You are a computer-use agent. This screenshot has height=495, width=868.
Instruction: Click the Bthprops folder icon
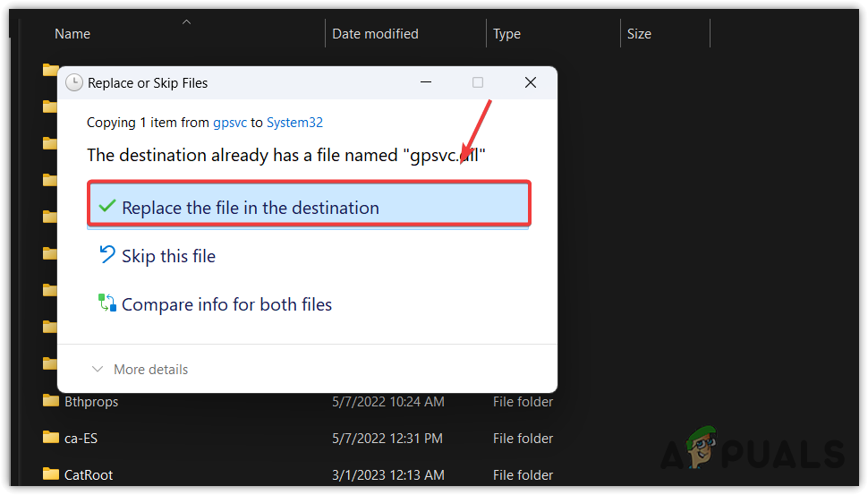click(50, 400)
